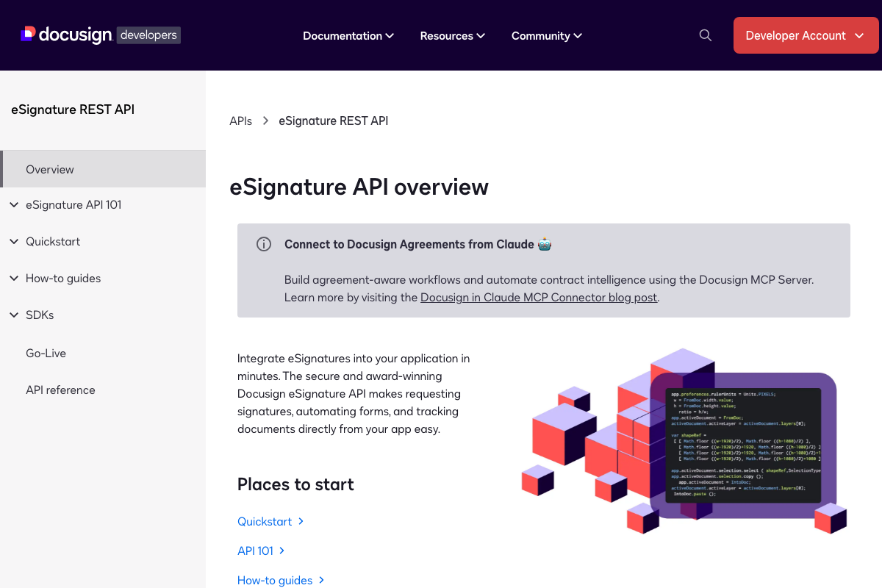This screenshot has width=882, height=588.
Task: Open Docusign in Claude MCP Connector blog post
Action: (539, 298)
